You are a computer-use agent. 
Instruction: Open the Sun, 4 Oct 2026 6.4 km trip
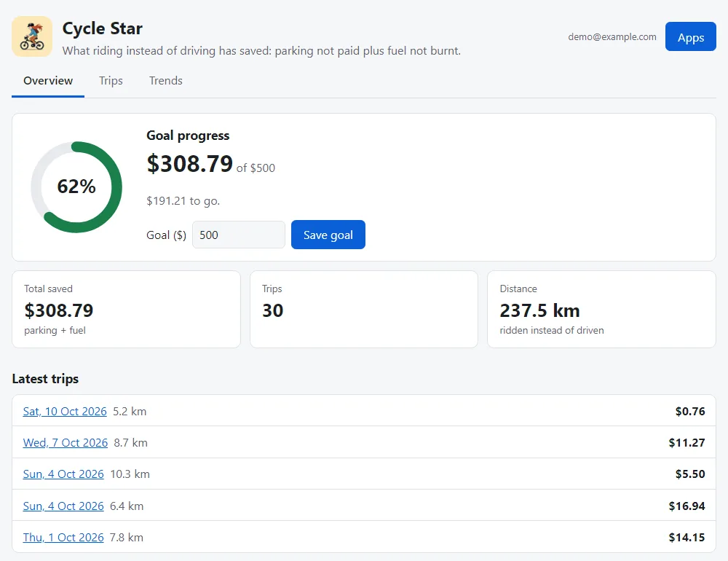[x=63, y=506]
